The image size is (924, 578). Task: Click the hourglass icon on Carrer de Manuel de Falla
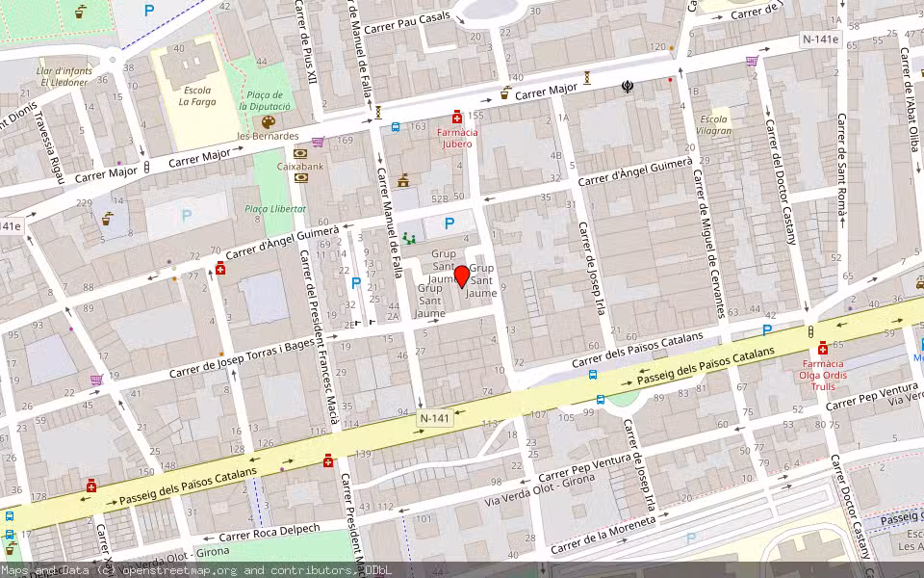378,112
